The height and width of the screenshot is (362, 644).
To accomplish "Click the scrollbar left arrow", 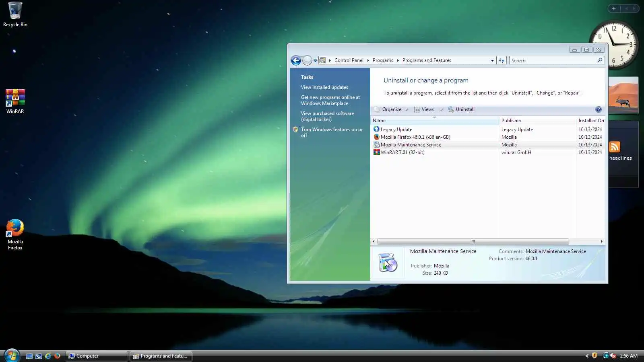I will 374,242.
